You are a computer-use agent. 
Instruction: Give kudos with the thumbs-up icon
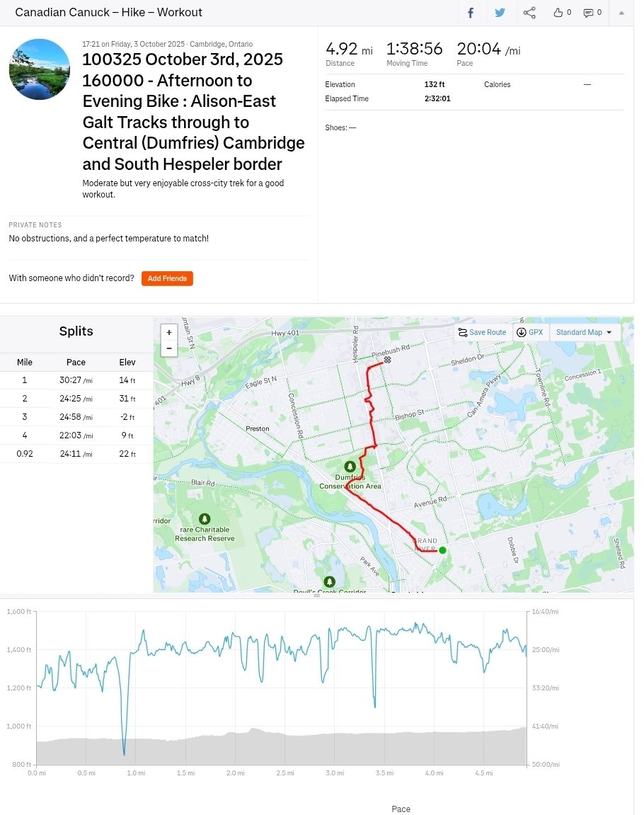(x=558, y=13)
